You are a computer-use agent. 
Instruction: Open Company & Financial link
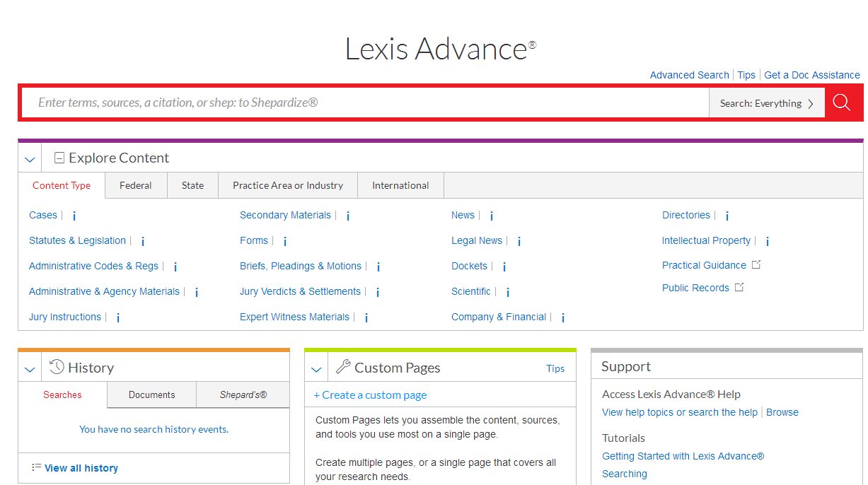(499, 317)
